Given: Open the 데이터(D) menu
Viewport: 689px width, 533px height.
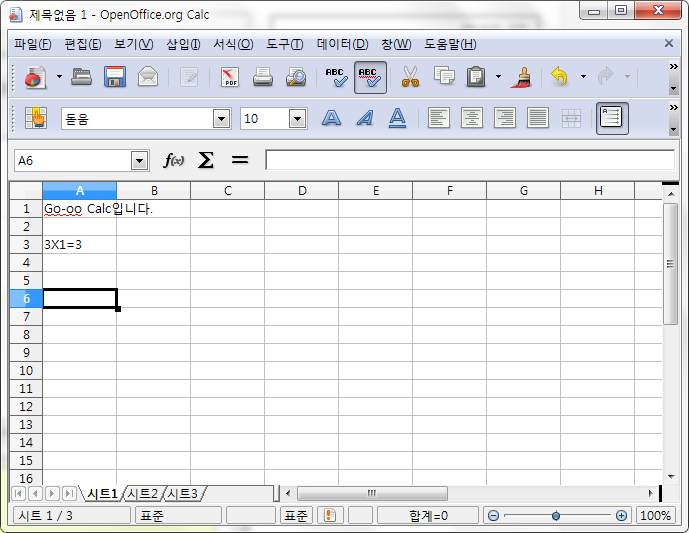Looking at the screenshot, I should click(342, 44).
